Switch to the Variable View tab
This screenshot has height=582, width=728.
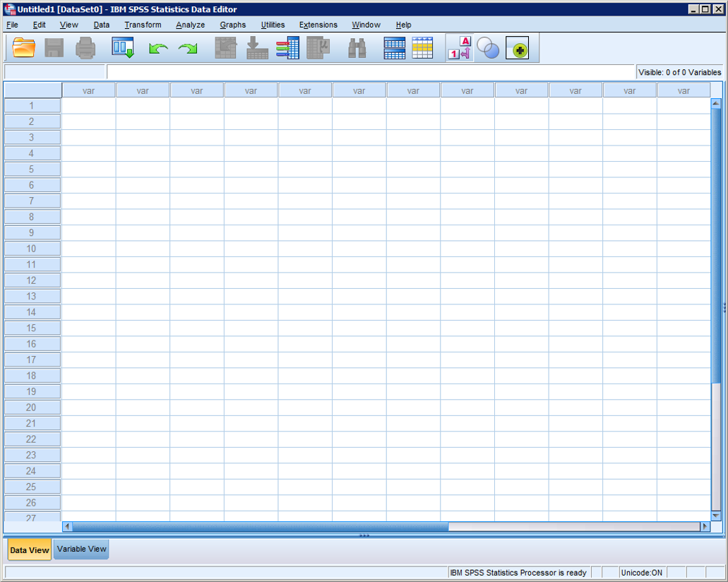click(x=82, y=550)
